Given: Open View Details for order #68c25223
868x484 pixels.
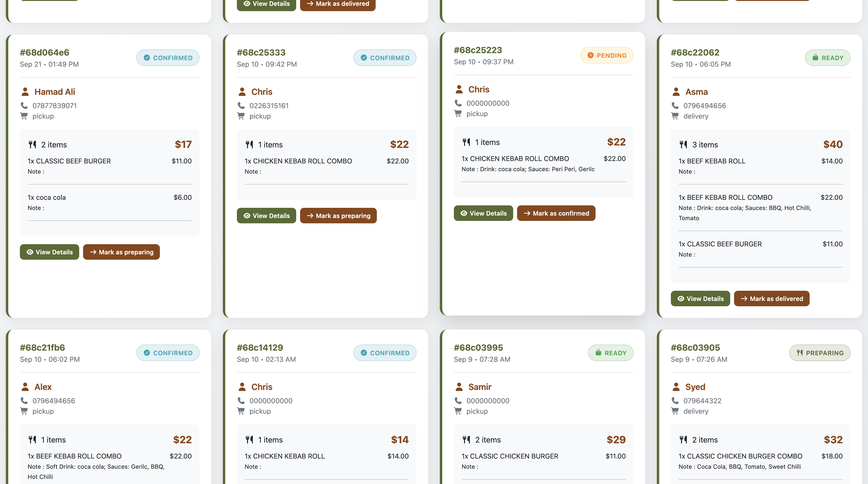Looking at the screenshot, I should pos(484,213).
